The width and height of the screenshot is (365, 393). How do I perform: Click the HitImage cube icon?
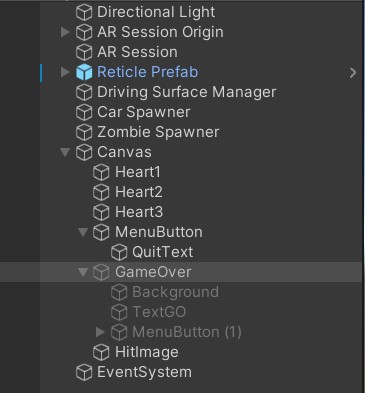[101, 352]
